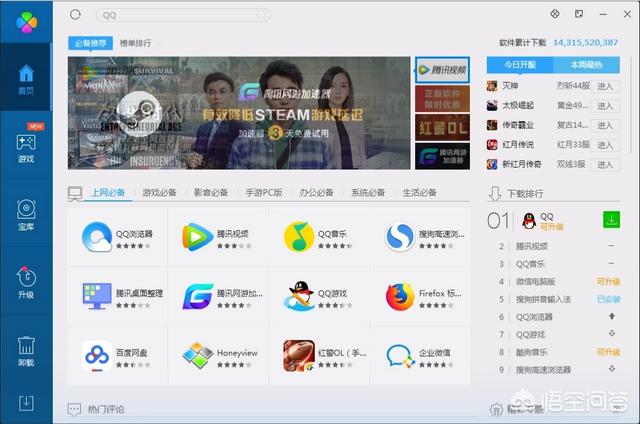Viewport: 640px width, 424px height.
Task: Open the 红警OL app icon in grid
Action: coord(299,356)
